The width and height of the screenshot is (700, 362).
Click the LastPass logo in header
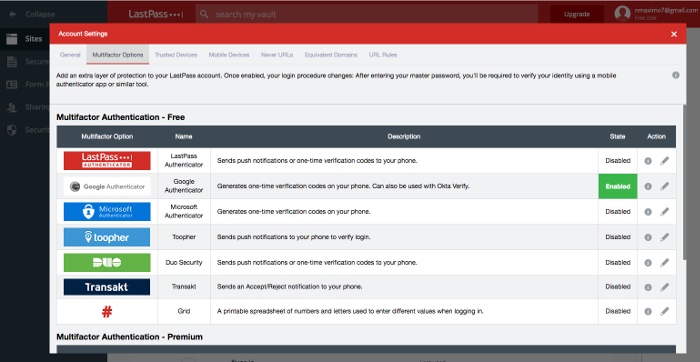155,14
